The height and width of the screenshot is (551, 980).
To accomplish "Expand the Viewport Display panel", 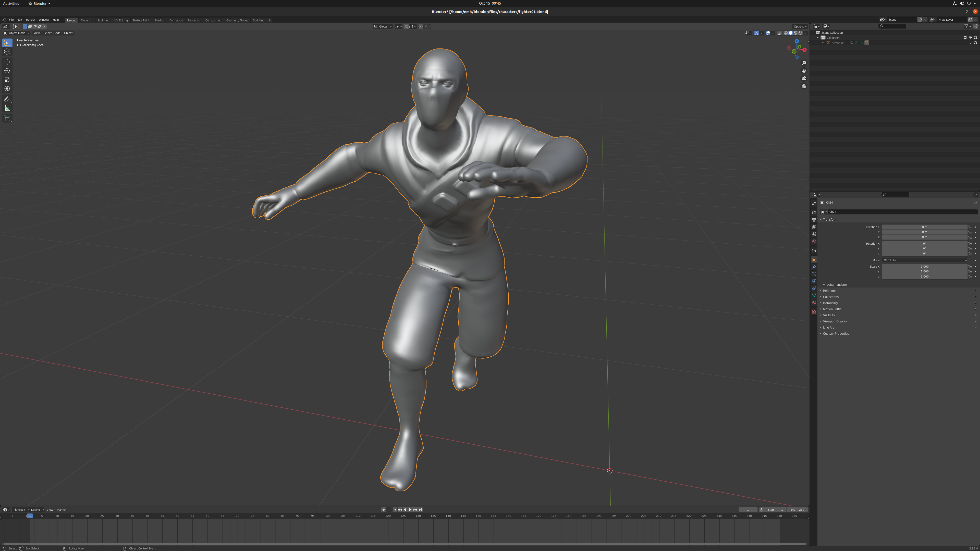I will pyautogui.click(x=835, y=321).
